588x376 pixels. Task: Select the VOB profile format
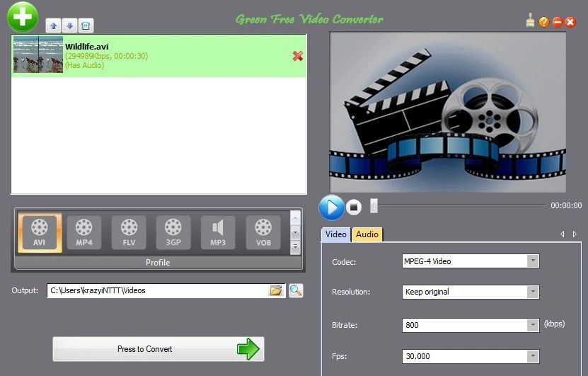point(263,232)
